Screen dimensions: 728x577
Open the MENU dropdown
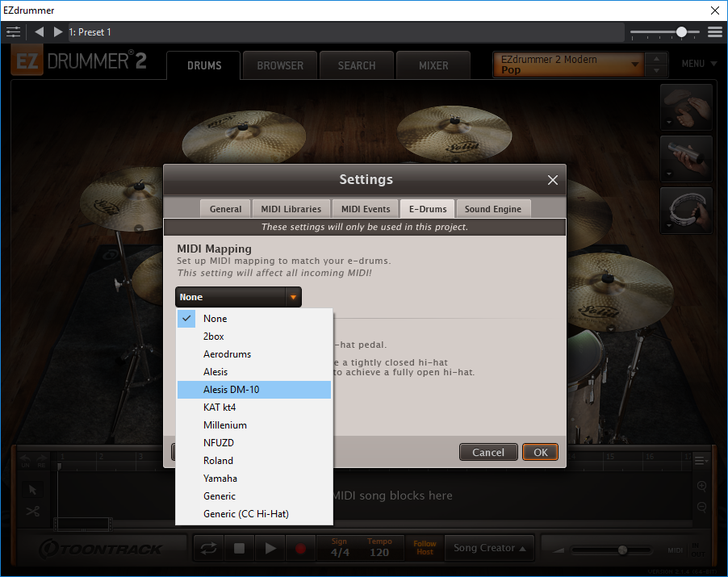[x=699, y=64]
